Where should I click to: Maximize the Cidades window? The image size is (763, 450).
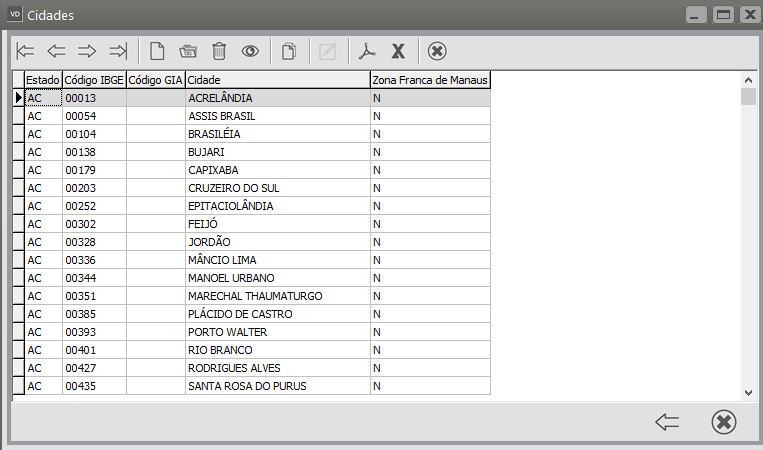click(x=723, y=15)
